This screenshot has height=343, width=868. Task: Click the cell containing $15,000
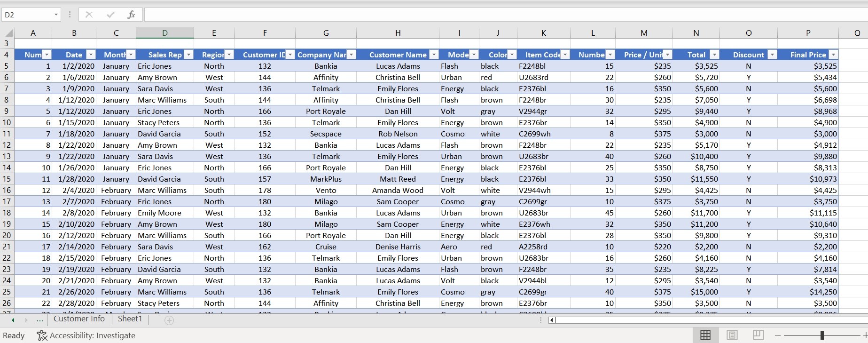click(x=696, y=292)
